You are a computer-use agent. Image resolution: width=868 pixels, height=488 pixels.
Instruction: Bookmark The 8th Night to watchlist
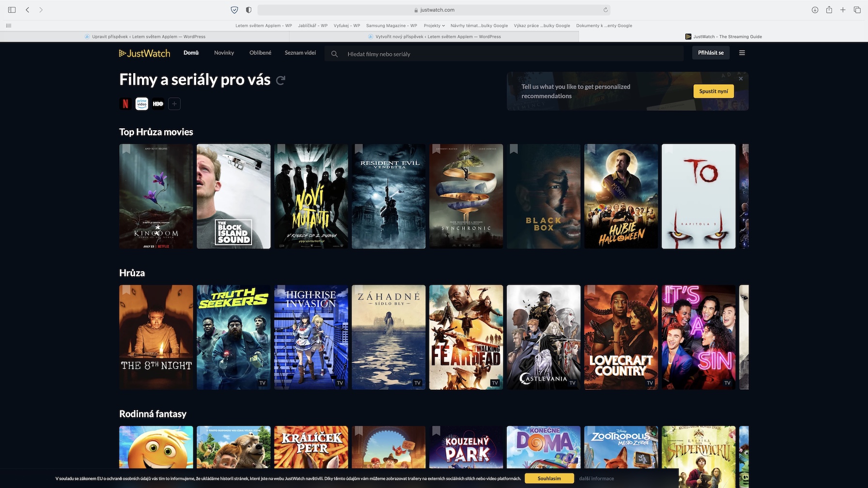(x=126, y=290)
